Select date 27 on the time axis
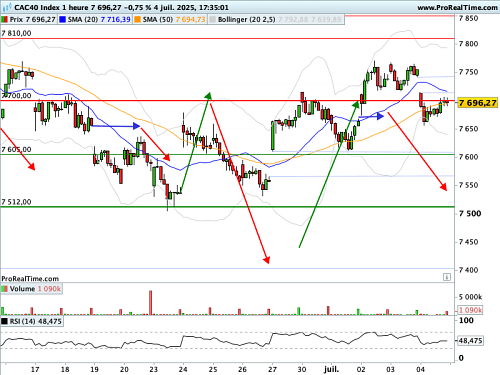The width and height of the screenshot is (500, 375). pos(272,369)
